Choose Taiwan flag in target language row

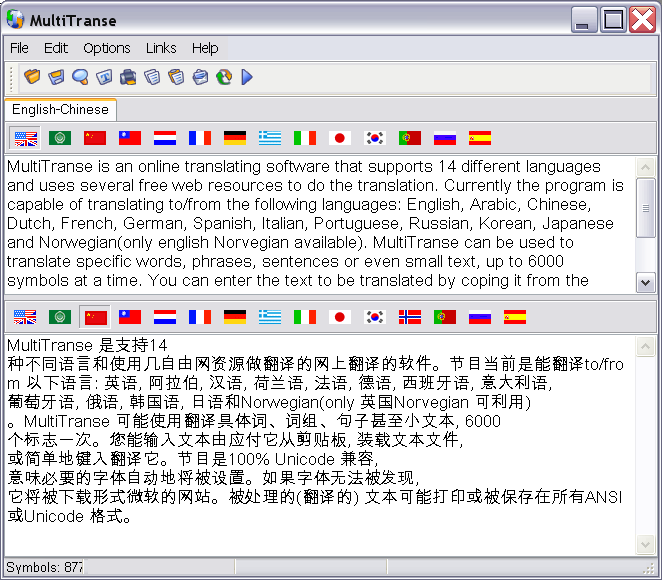pos(130,317)
